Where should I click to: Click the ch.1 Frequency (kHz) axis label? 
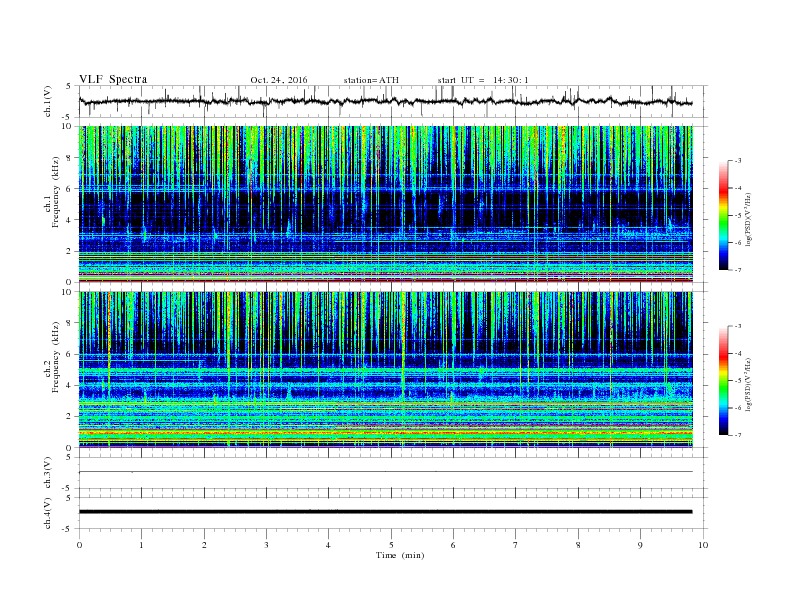pyautogui.click(x=52, y=192)
